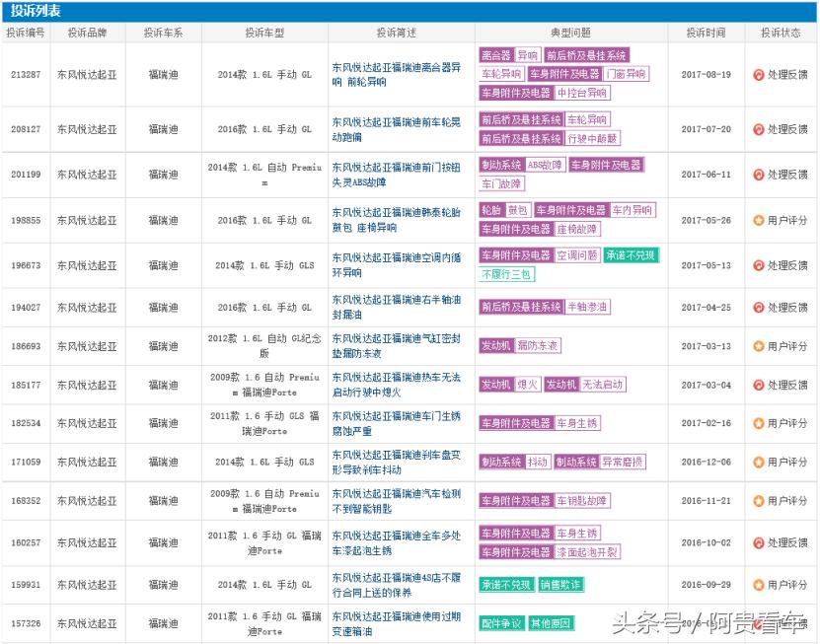Click the 发动机 tag for complaint 186693

pos(499,346)
